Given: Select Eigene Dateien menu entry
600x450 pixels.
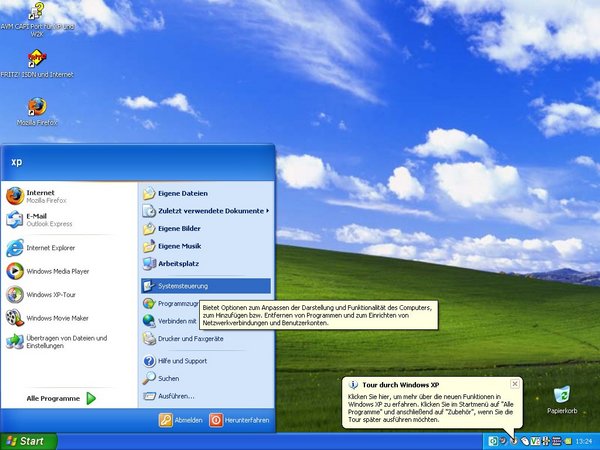Looking at the screenshot, I should [181, 193].
